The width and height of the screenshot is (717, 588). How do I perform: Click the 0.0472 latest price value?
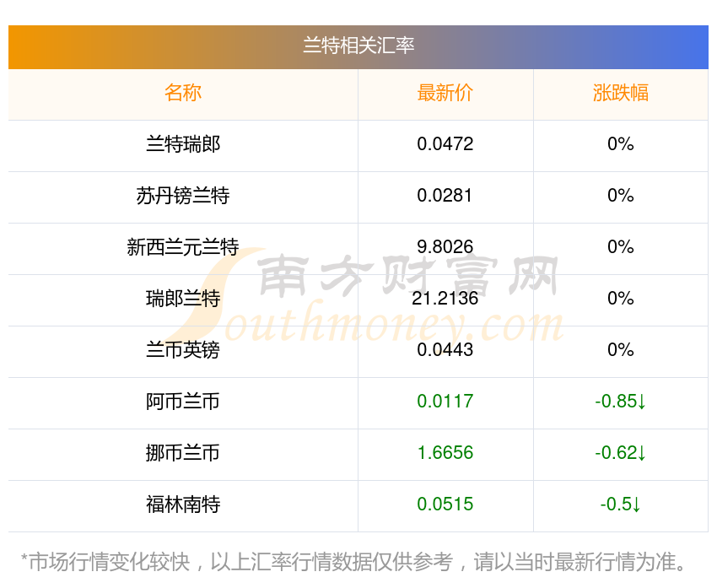click(x=445, y=144)
